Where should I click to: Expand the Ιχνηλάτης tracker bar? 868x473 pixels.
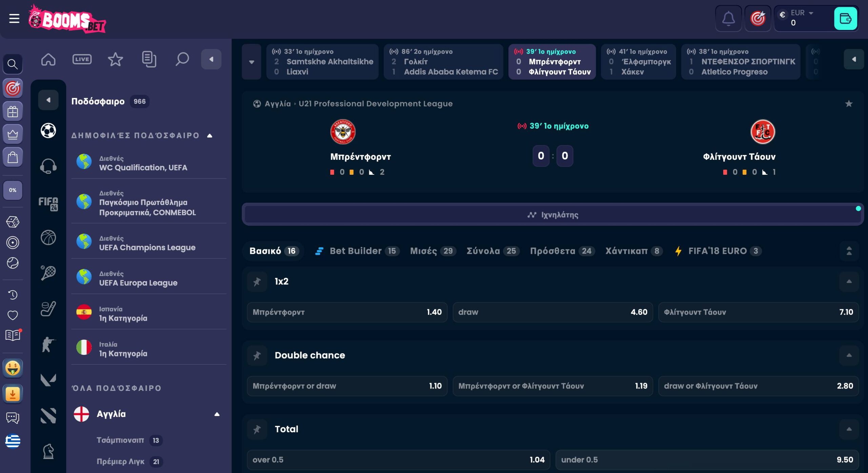(553, 215)
